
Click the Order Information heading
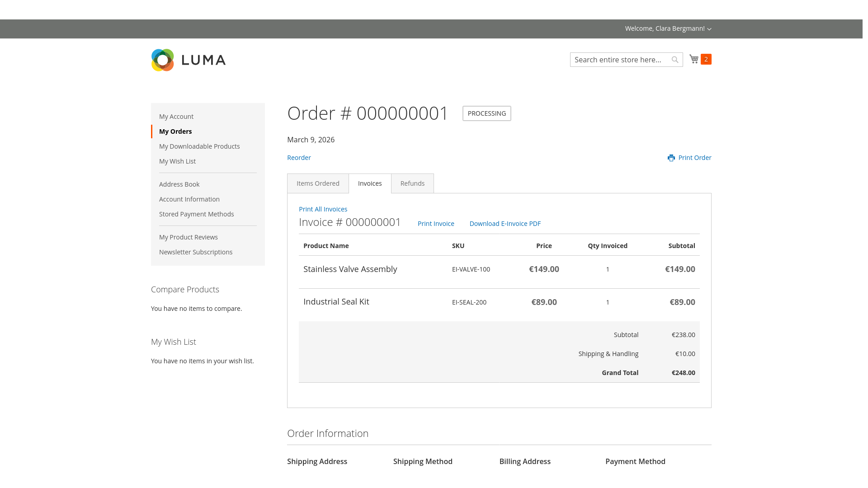328,433
